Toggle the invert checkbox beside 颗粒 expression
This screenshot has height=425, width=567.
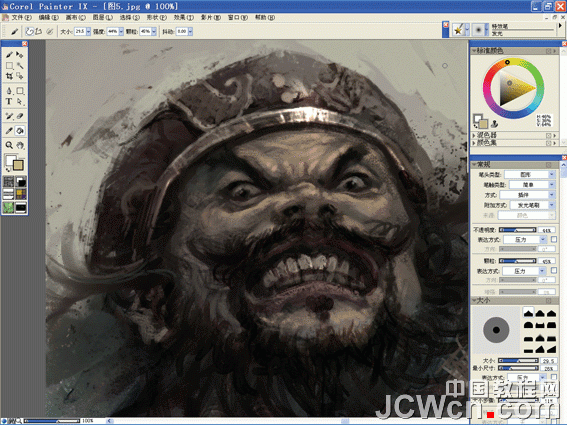coord(554,270)
